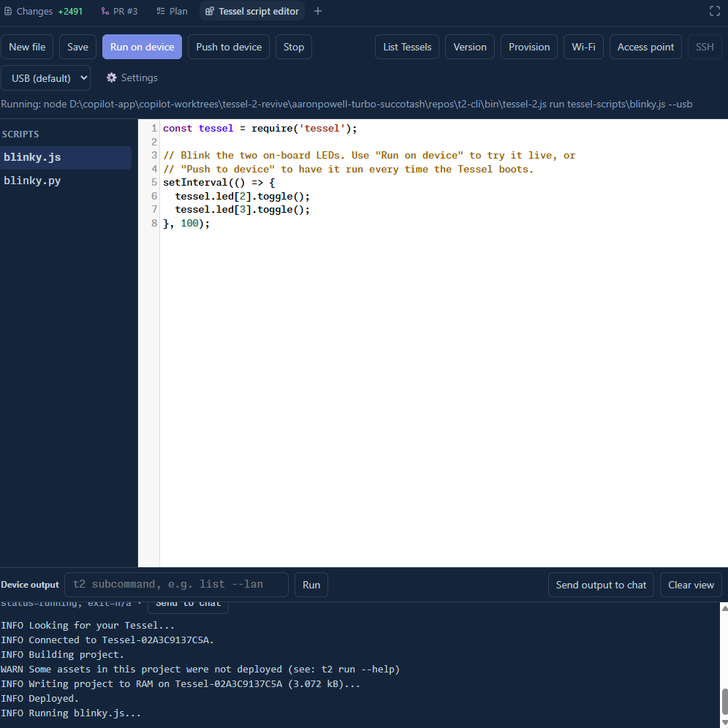Viewport: 728px width, 728px height.
Task: Check the Tessel Version
Action: tap(470, 47)
